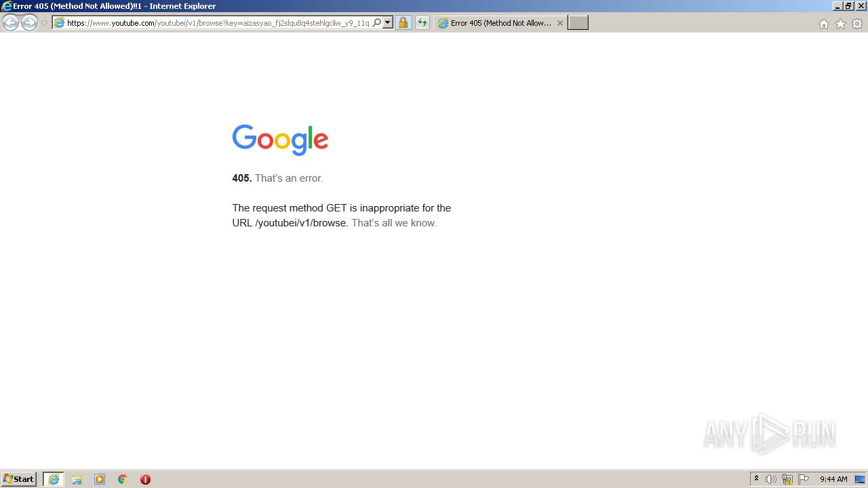The image size is (868, 488).
Task: Go back with the browser Back arrow
Action: coord(10,23)
